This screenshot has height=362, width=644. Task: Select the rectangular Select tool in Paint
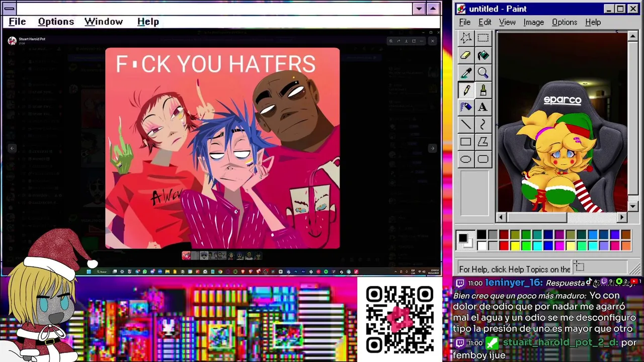(x=483, y=38)
